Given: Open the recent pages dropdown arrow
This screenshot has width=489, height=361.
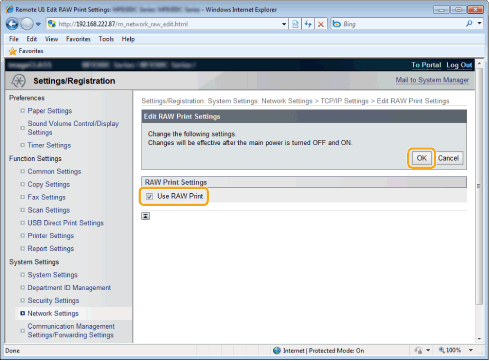Looking at the screenshot, I should [x=38, y=24].
